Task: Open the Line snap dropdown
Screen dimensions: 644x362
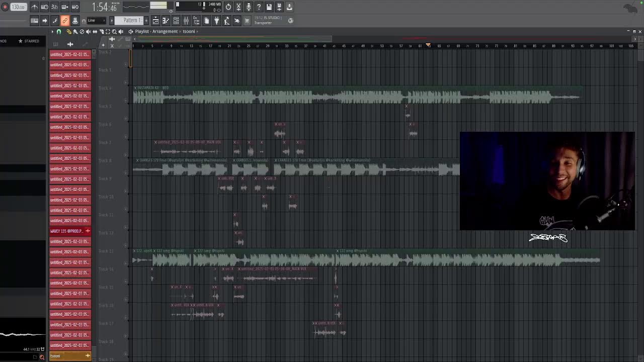Action: (x=97, y=21)
